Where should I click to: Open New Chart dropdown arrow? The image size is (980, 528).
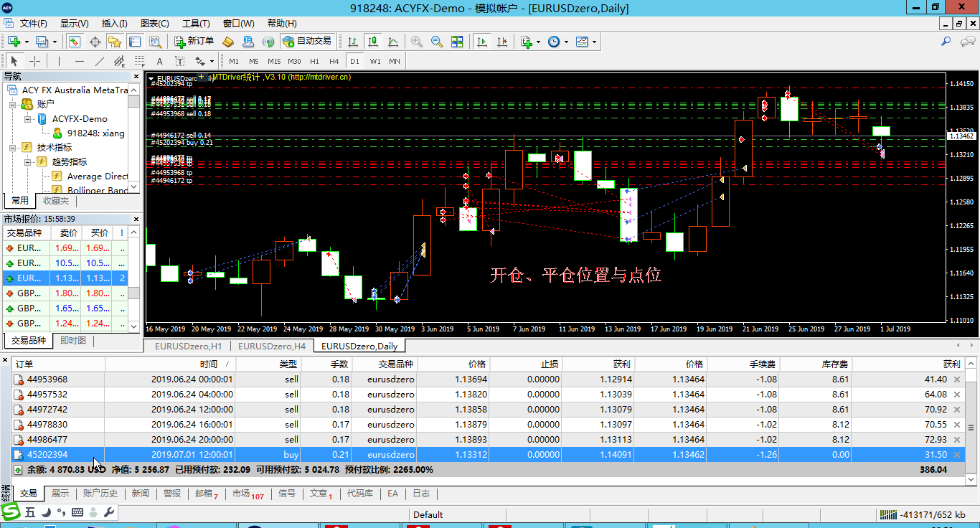tap(26, 42)
